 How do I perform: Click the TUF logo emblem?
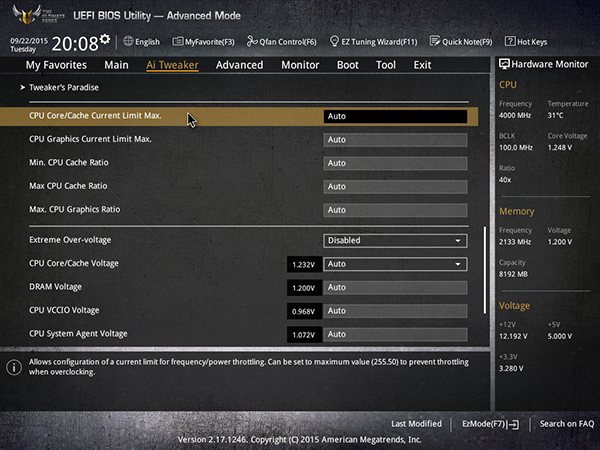pos(27,15)
